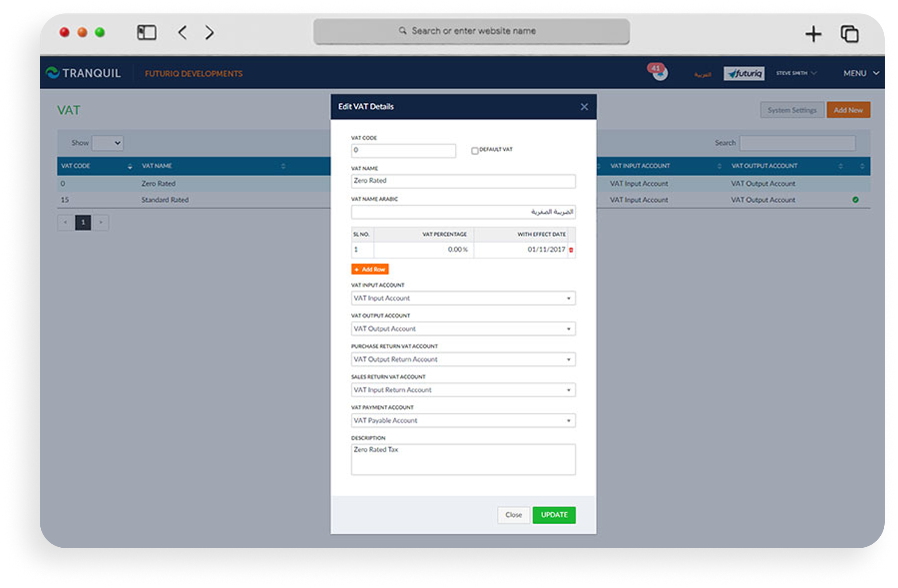Screen dimensions: 898x588
Task: Click the browser forward arrow
Action: tap(209, 32)
